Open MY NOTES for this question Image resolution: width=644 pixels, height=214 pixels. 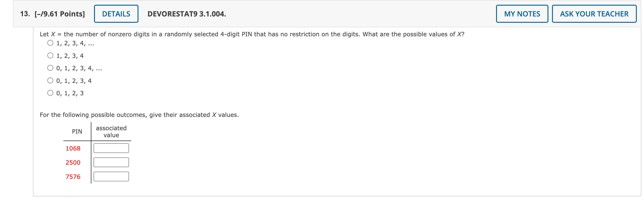522,14
